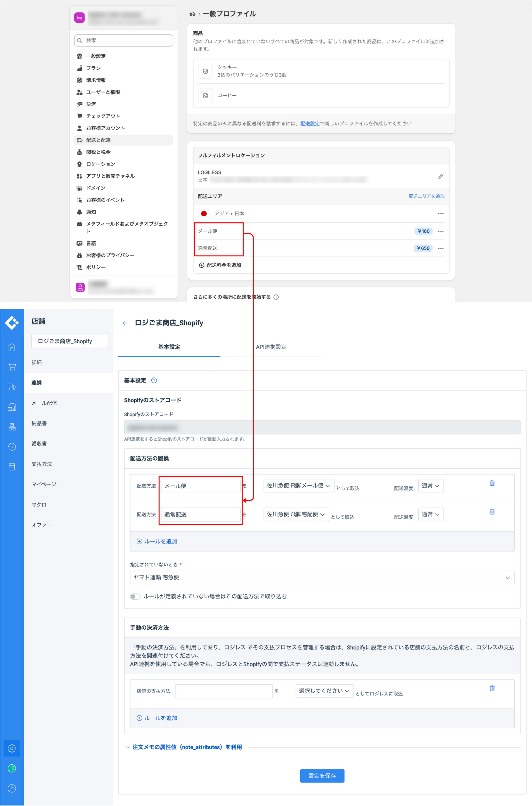This screenshot has height=806, width=532.
Task: Click the 配送エリアを追加 link
Action: click(426, 196)
